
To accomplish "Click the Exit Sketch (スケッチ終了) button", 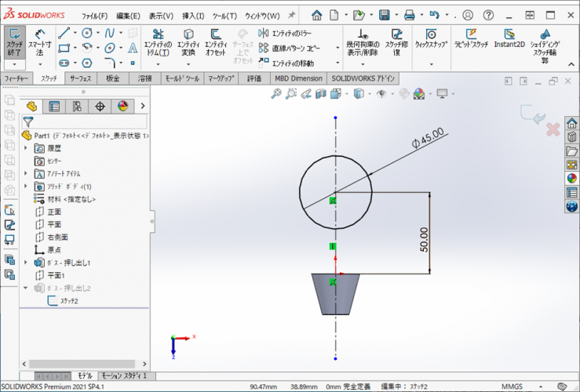I will (x=14, y=41).
